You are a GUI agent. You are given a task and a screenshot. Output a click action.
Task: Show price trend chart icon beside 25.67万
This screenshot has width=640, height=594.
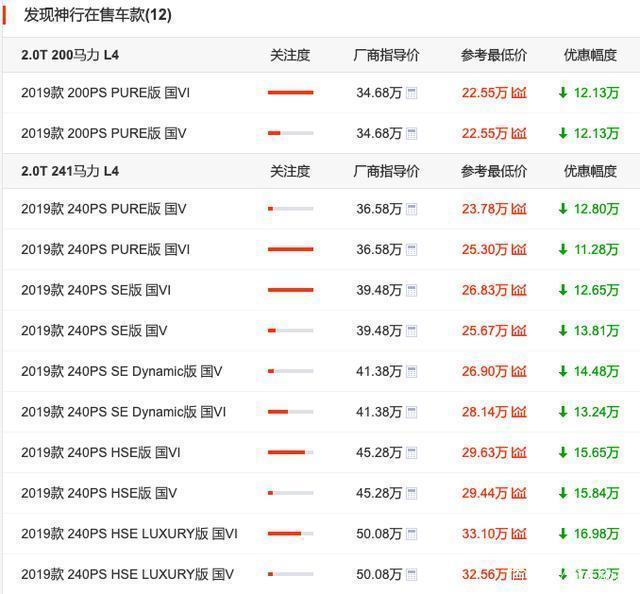pyautogui.click(x=519, y=331)
